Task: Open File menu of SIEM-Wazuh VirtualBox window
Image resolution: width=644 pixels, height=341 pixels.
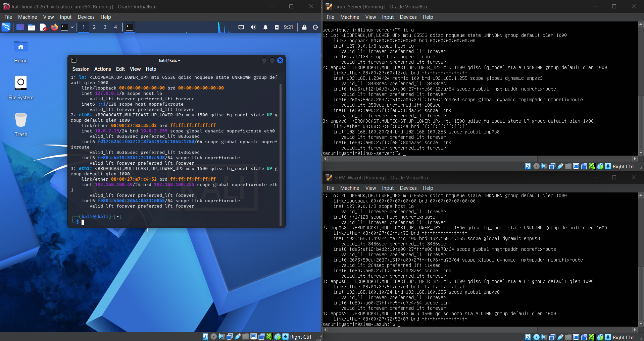Action: (x=331, y=188)
